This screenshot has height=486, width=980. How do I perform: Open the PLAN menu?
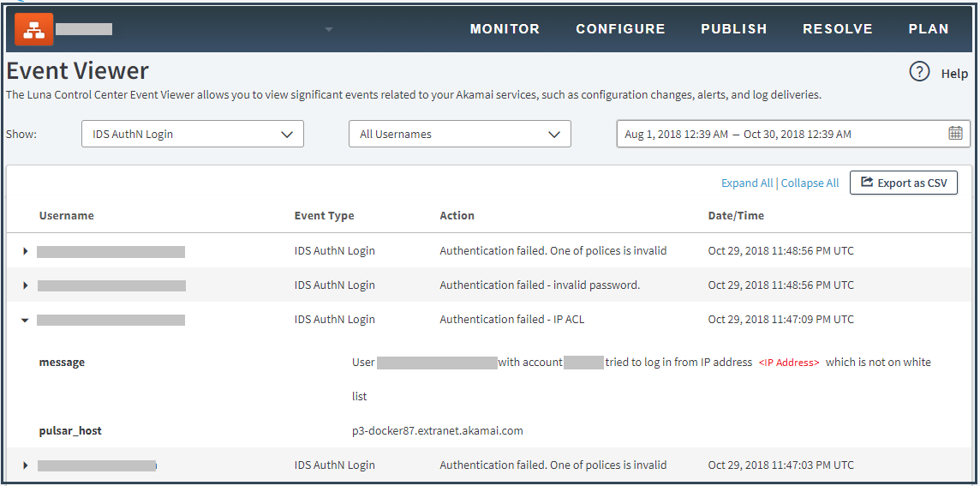click(x=929, y=29)
